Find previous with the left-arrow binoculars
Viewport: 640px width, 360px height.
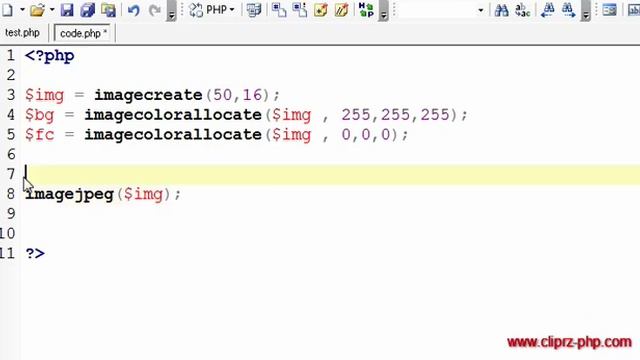(x=547, y=10)
